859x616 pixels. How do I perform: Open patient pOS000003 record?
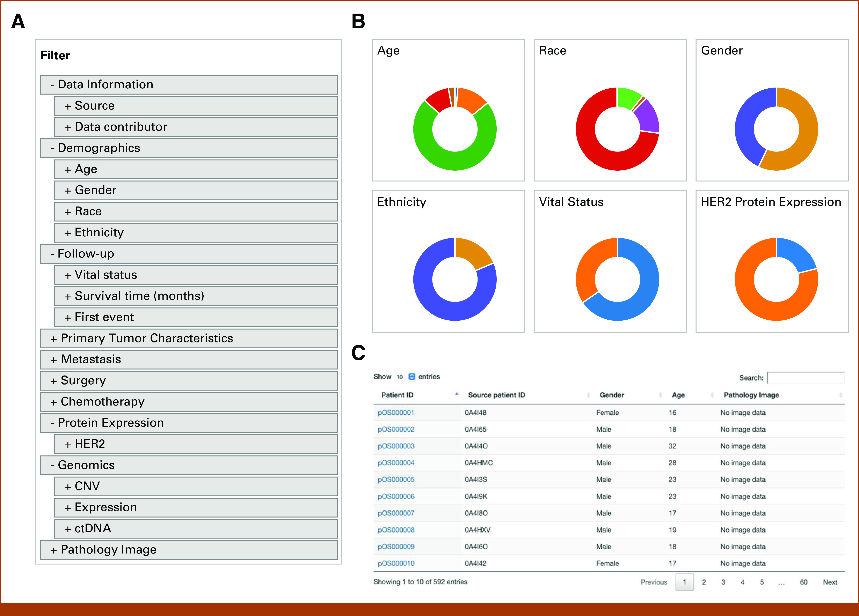(x=396, y=446)
